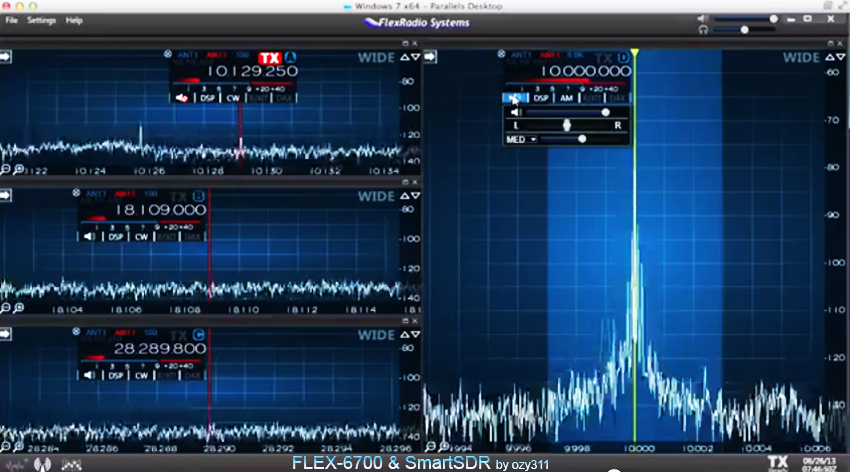This screenshot has width=850, height=472.
Task: Zoom out on the 28.289 panadapter
Action: tap(5, 447)
